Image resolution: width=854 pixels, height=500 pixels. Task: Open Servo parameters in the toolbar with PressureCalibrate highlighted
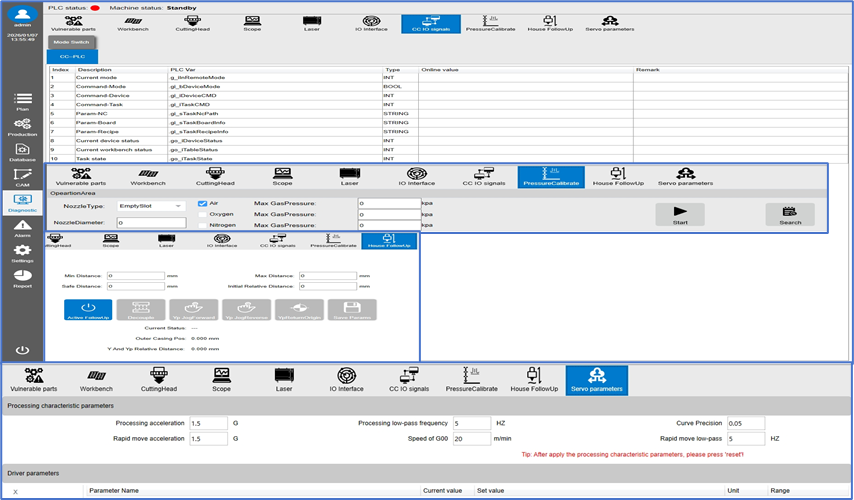pyautogui.click(x=685, y=177)
